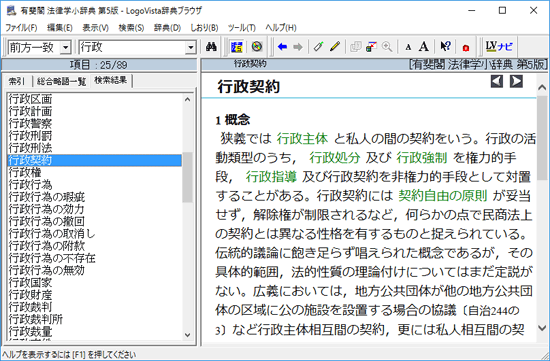Open the ツール(T) menu

[242, 28]
